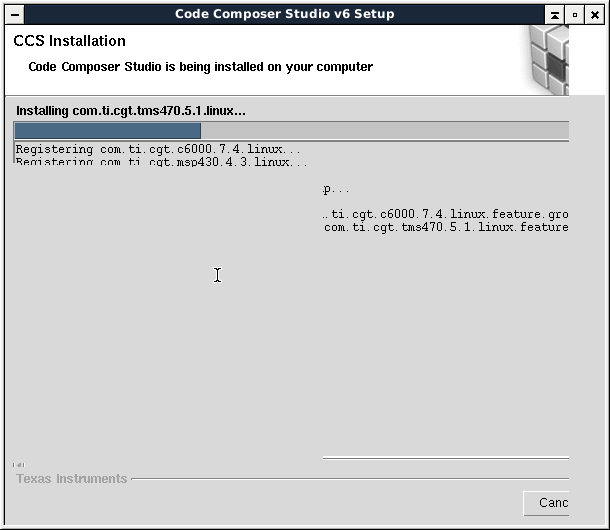Click the 'Code Composer Studio is being installed' subtitle
This screenshot has height=530, width=610.
tap(201, 67)
